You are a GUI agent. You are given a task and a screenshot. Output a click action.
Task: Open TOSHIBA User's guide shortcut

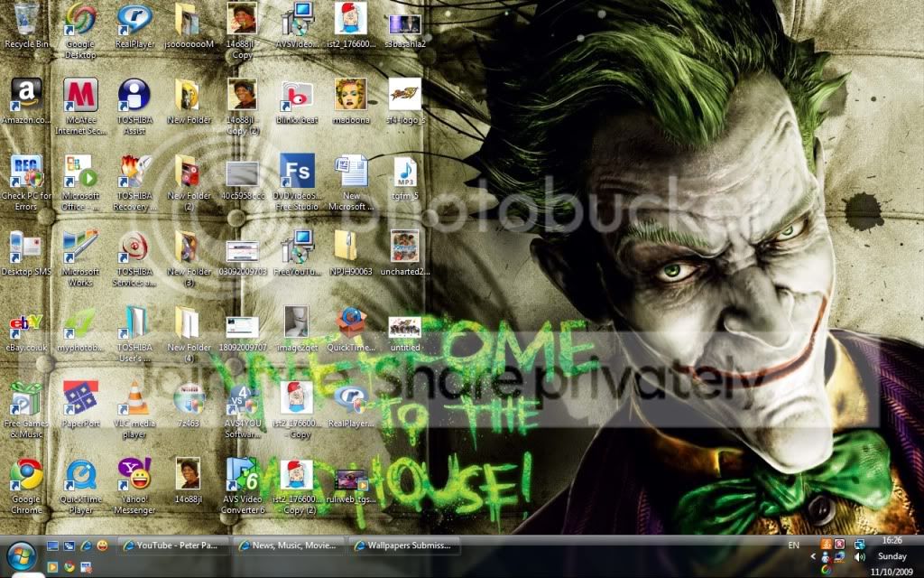[134, 334]
